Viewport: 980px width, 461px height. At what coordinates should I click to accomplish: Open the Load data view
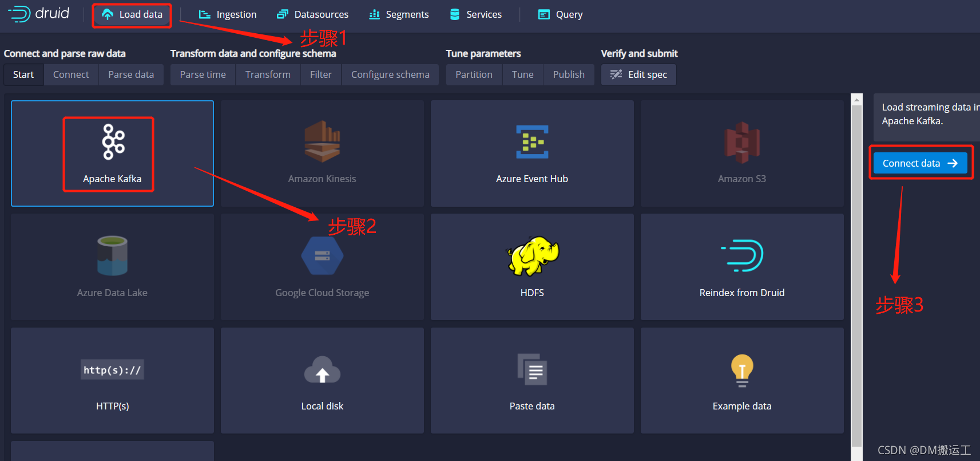[132, 14]
